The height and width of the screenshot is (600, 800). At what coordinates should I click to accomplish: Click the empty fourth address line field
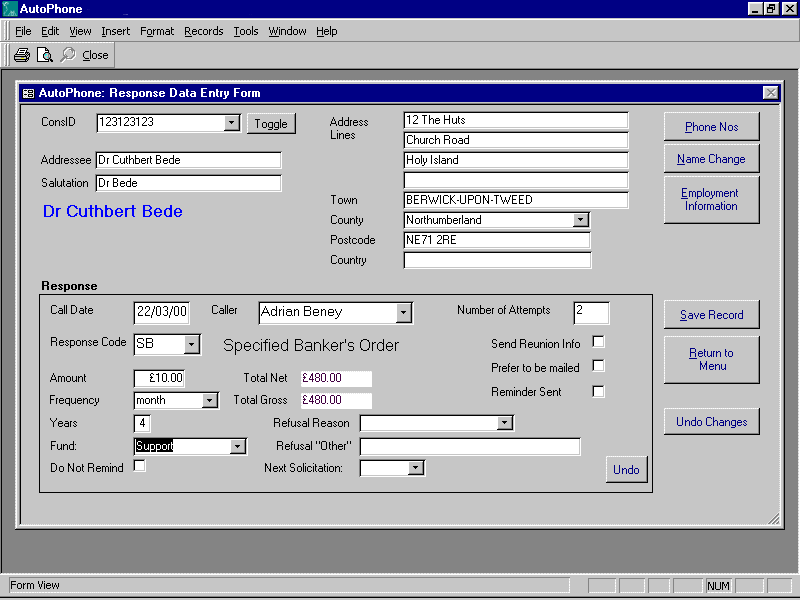(516, 180)
